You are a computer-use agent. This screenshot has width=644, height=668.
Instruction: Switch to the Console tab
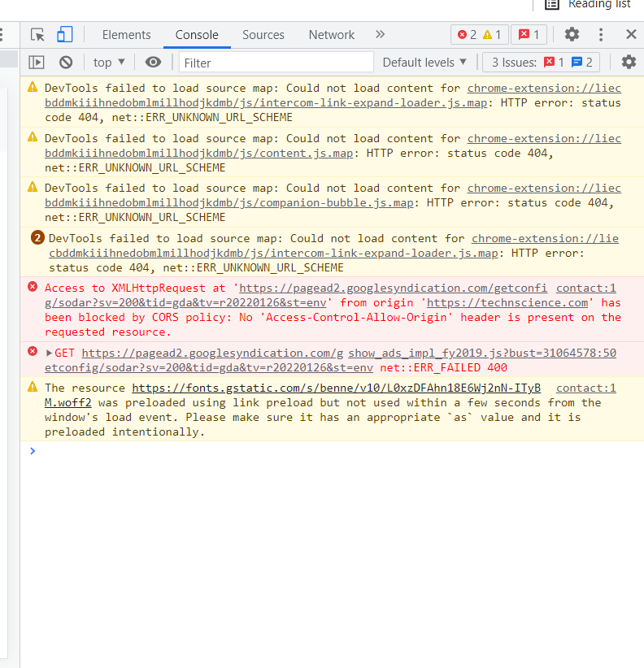[197, 35]
